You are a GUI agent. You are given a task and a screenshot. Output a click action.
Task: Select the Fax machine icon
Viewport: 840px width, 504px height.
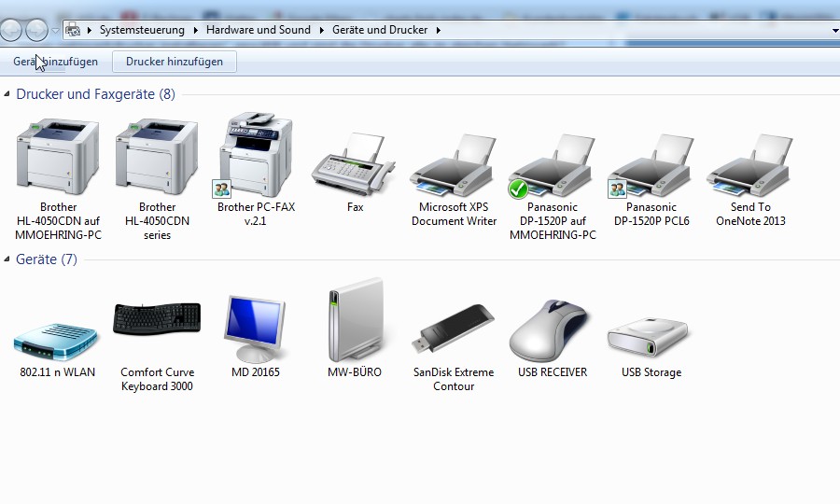point(354,164)
